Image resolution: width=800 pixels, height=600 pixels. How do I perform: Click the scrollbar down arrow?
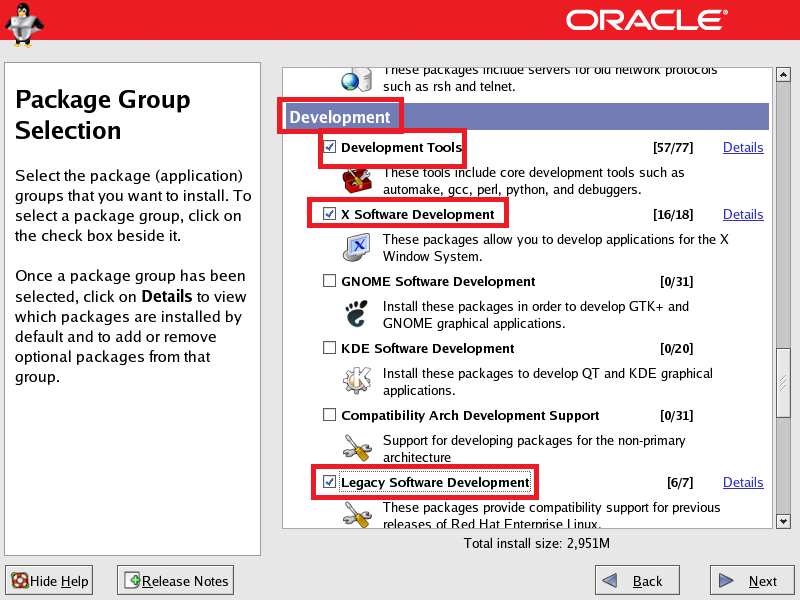pyautogui.click(x=783, y=521)
